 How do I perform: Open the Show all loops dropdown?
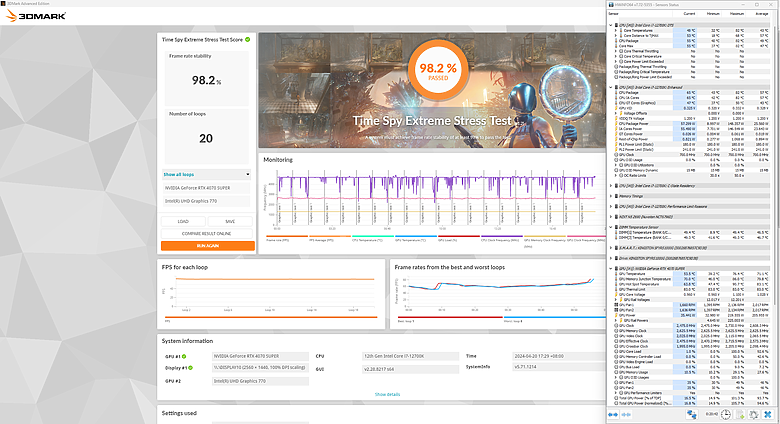pos(206,175)
